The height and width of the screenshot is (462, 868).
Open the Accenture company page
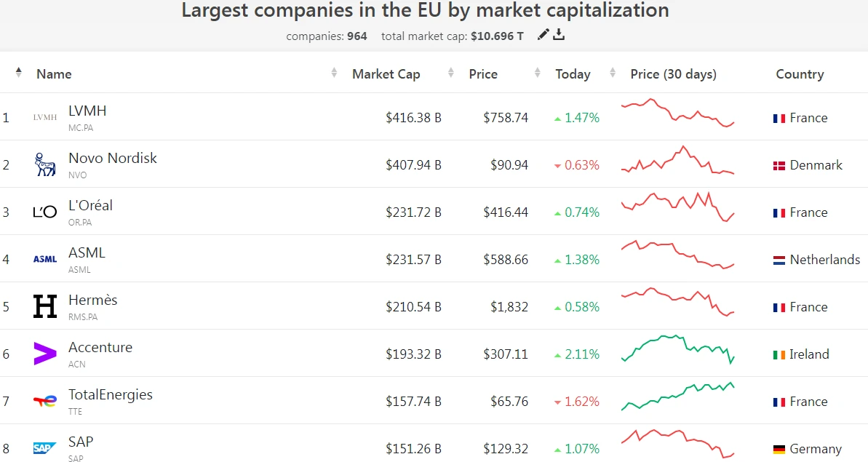click(x=100, y=347)
